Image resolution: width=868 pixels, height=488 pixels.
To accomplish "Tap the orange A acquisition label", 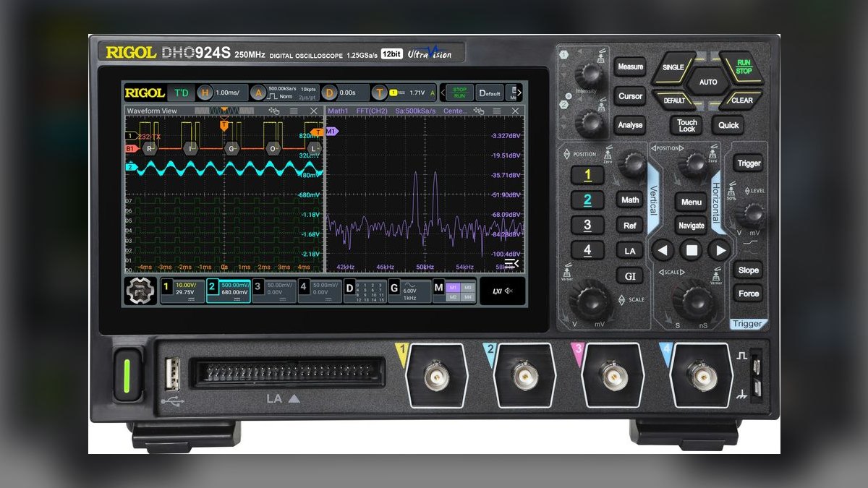I will click(x=284, y=93).
